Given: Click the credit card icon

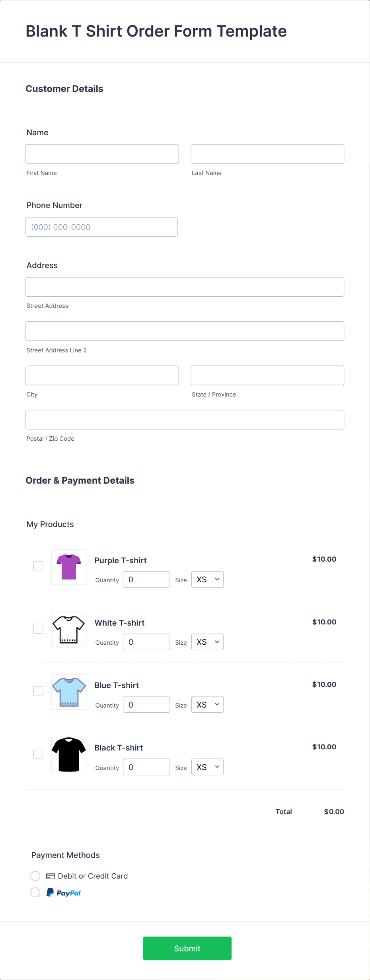Looking at the screenshot, I should pyautogui.click(x=51, y=876).
